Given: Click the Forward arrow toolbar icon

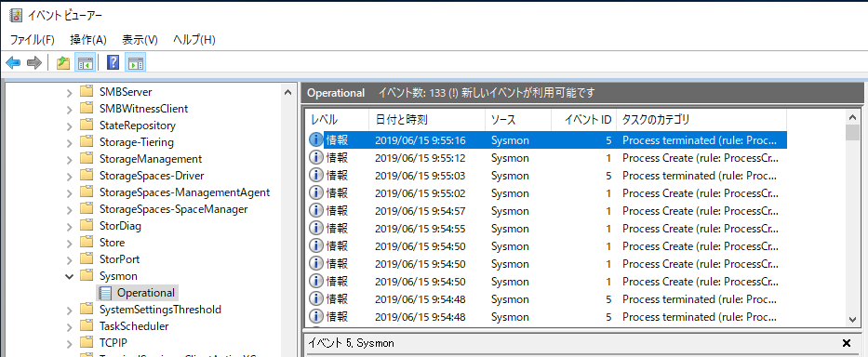Looking at the screenshot, I should click(34, 62).
